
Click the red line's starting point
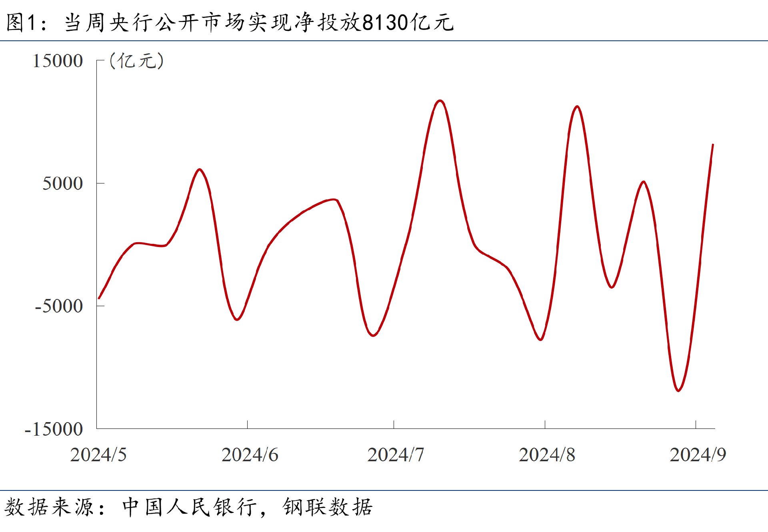point(99,298)
